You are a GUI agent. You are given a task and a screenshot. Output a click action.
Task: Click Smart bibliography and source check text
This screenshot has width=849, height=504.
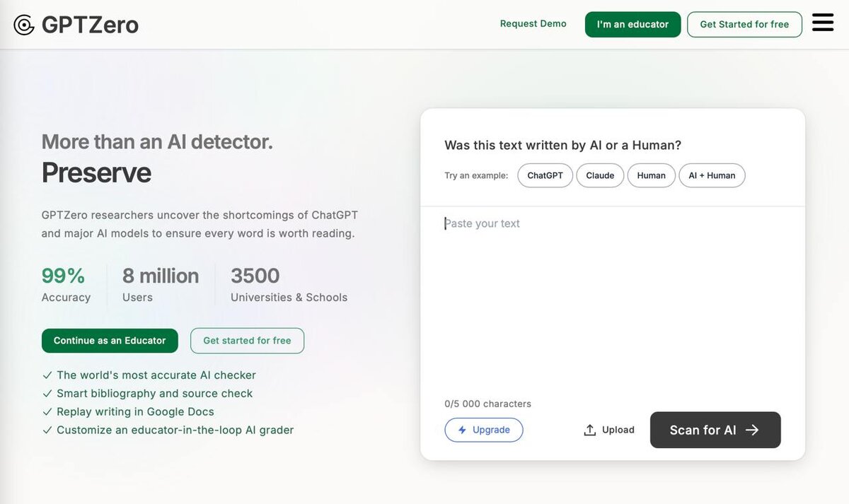click(x=154, y=394)
